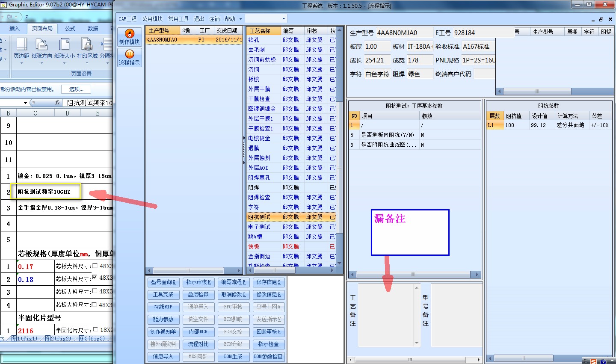This screenshot has height=364, width=616.
Task: Toggle the 芯板大料尺寸 checkbox in core row 4
Action: (95, 304)
